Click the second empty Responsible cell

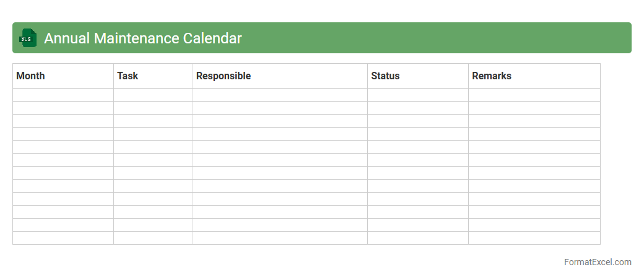click(x=280, y=108)
